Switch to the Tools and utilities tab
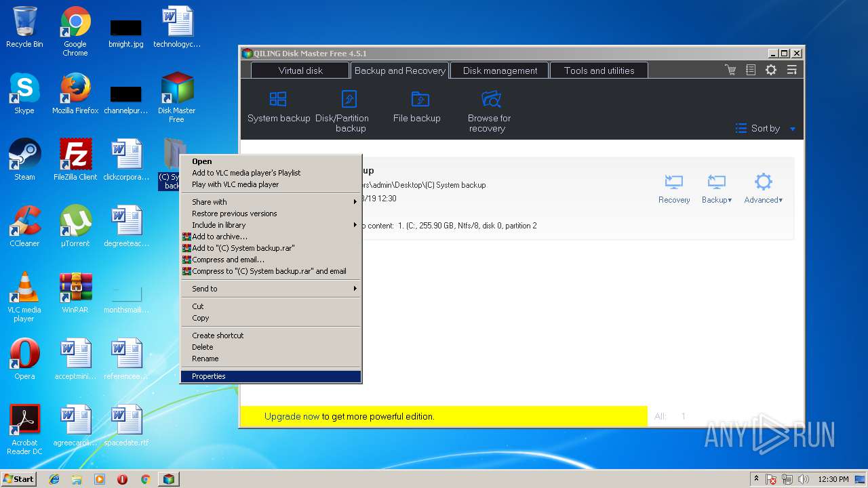 (x=599, y=70)
